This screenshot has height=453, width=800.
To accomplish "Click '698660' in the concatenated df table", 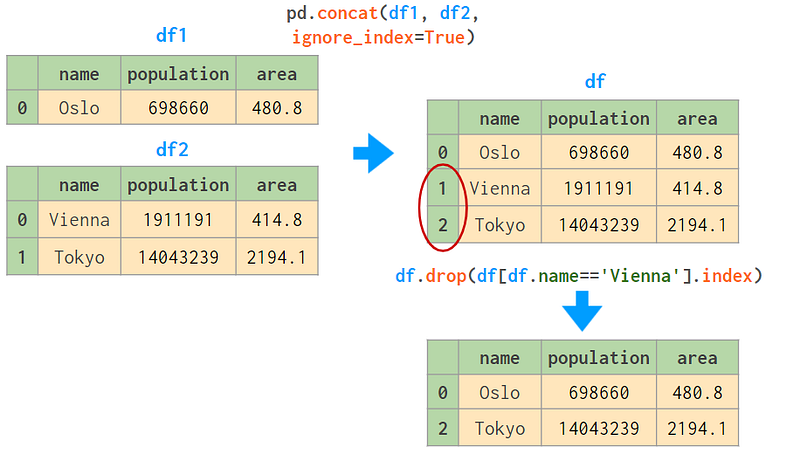I will (x=599, y=152).
